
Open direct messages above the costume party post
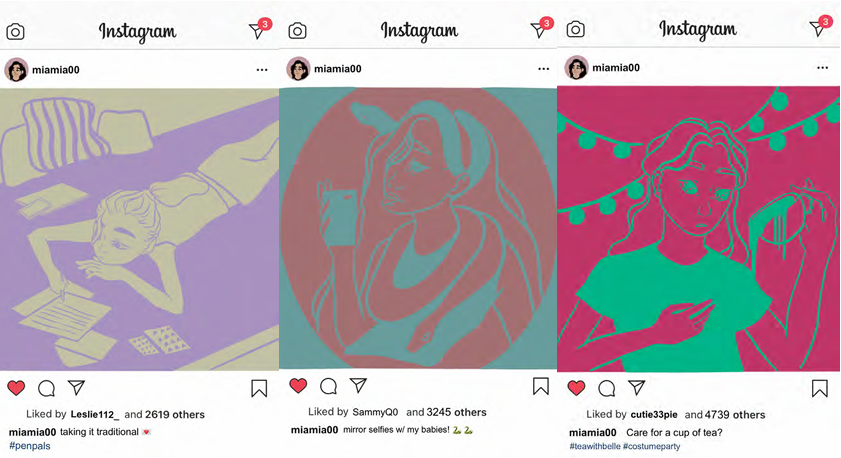point(820,26)
